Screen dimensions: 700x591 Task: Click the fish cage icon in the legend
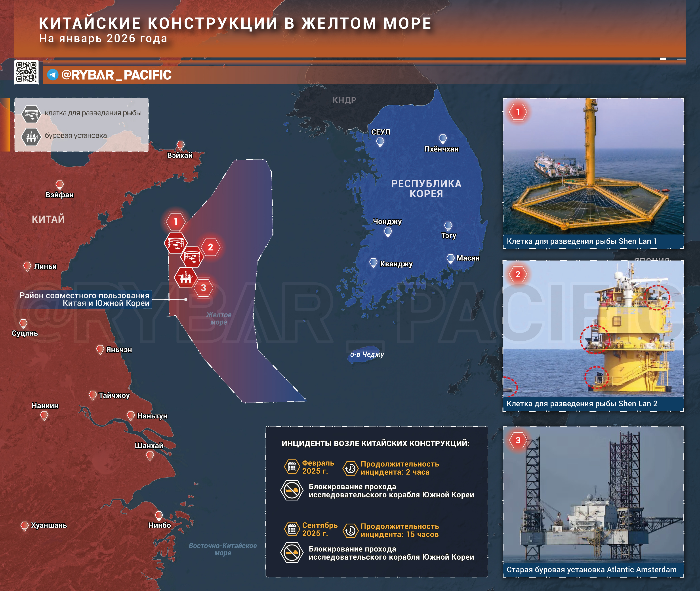tap(31, 114)
